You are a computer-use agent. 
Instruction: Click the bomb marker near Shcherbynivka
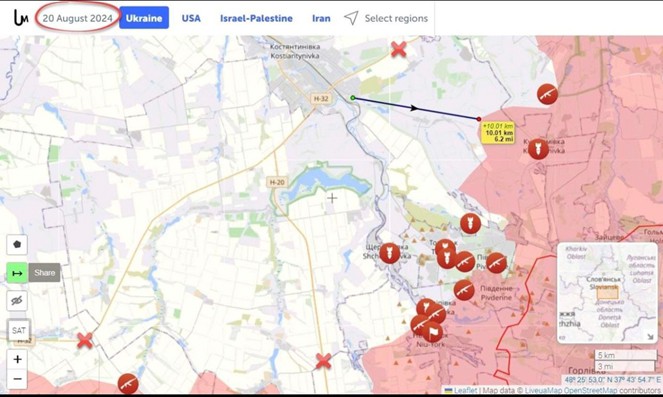click(389, 253)
